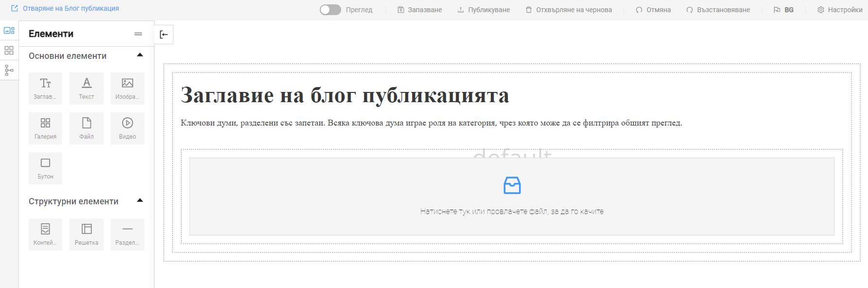Open the grid blocks sidebar tab
Viewport: 868px width, 288px height.
[9, 51]
